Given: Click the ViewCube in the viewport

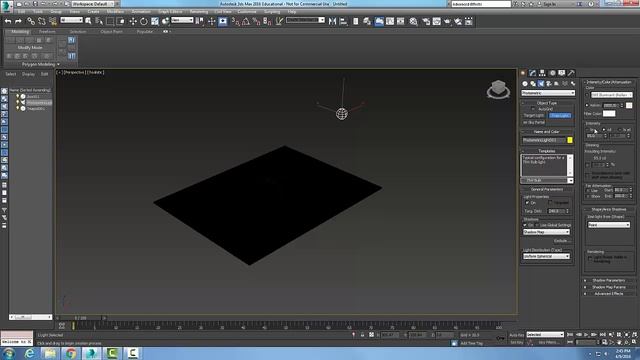Looking at the screenshot, I should tap(498, 89).
